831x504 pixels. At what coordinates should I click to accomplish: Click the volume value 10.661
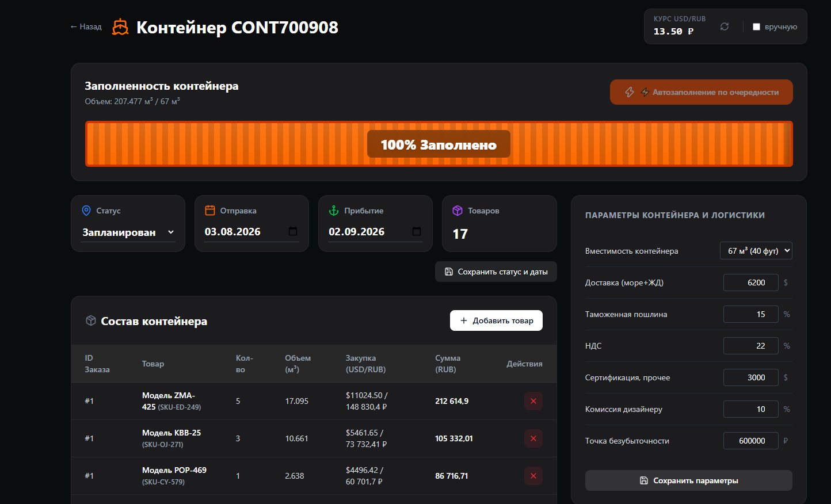[x=297, y=438]
